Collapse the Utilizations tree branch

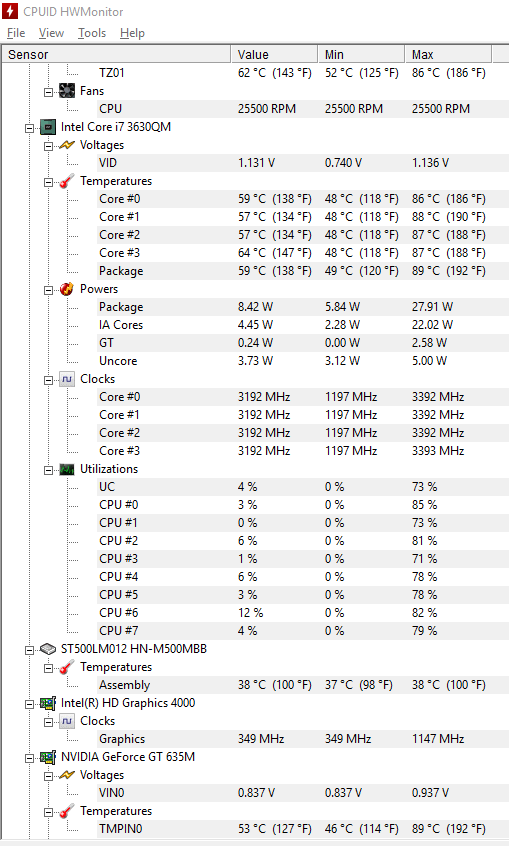click(x=49, y=470)
